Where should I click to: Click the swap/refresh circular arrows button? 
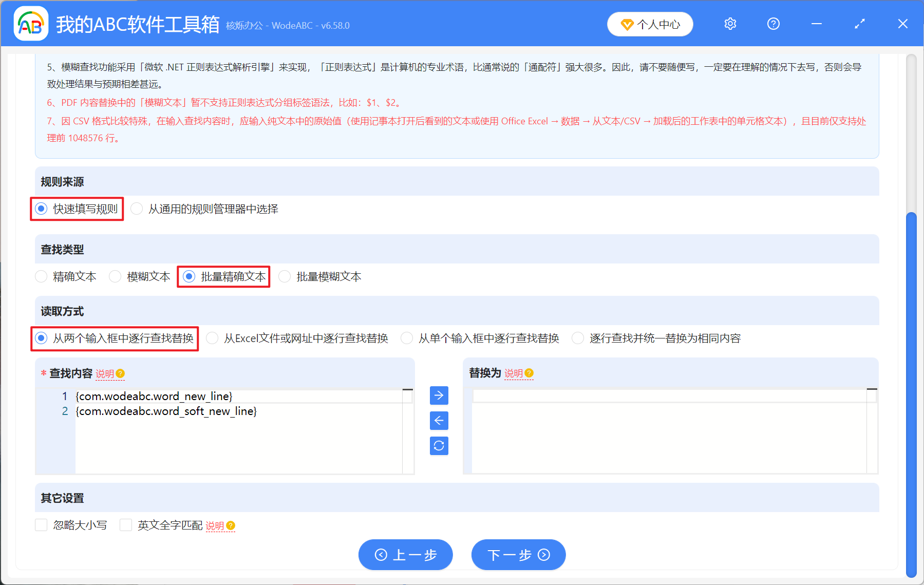439,446
